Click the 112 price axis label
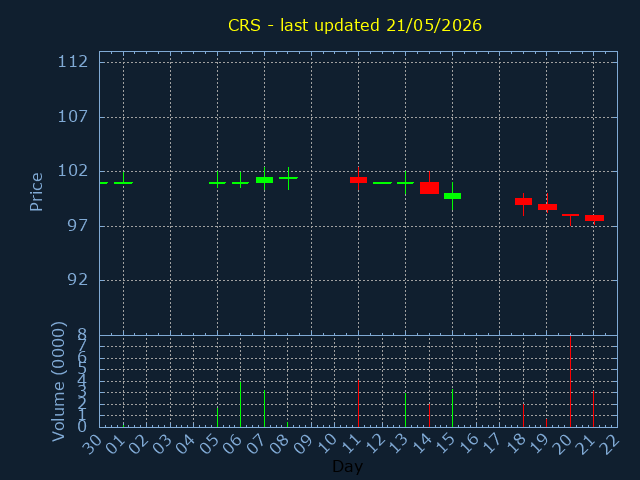Image resolution: width=640 pixels, height=480 pixels. pos(73,62)
